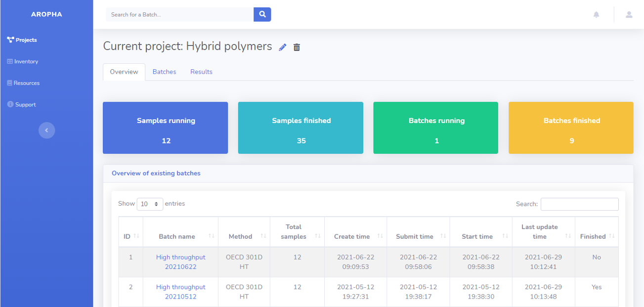Screen dimensions: 644x307
Task: Sort by Total samples column
Action: pos(297,231)
